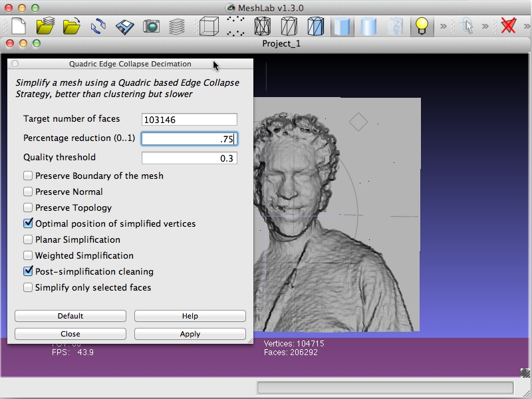Switch to wireframe render mode

pyautogui.click(x=262, y=26)
